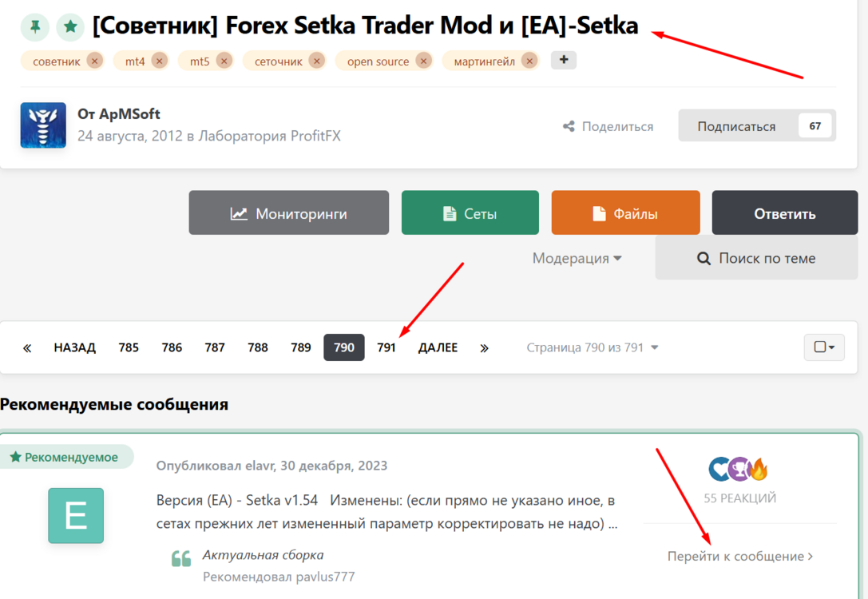Open ApMSoft avatar profile image

pyautogui.click(x=43, y=125)
